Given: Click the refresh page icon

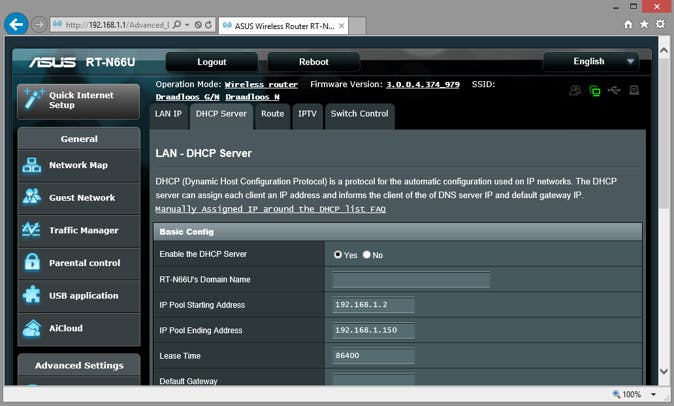Looking at the screenshot, I should click(x=208, y=25).
